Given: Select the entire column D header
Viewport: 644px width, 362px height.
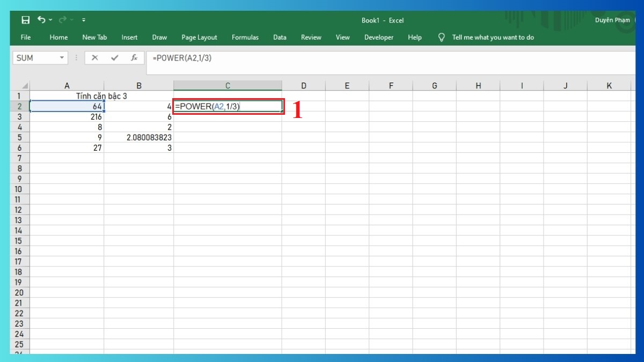Looking at the screenshot, I should (304, 85).
